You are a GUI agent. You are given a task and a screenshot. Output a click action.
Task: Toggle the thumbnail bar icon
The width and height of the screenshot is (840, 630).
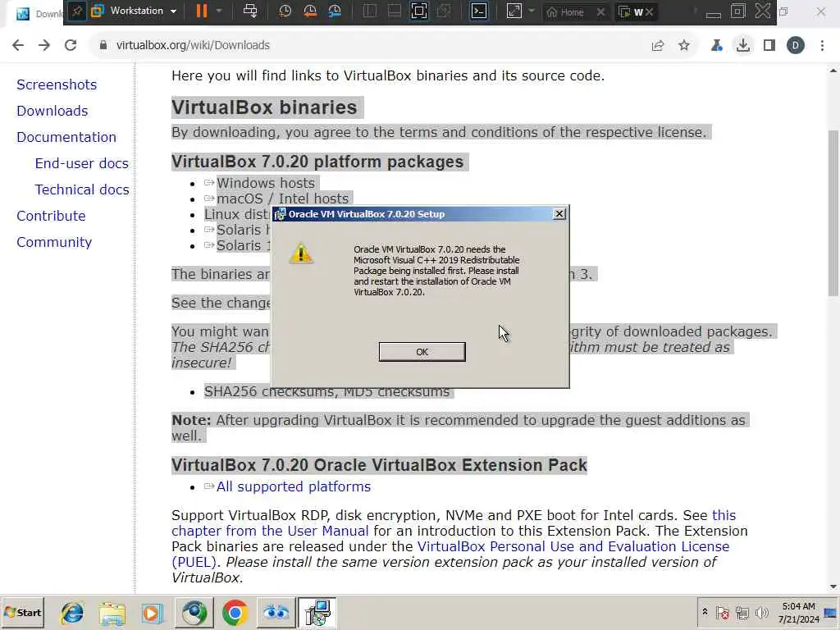(x=395, y=11)
